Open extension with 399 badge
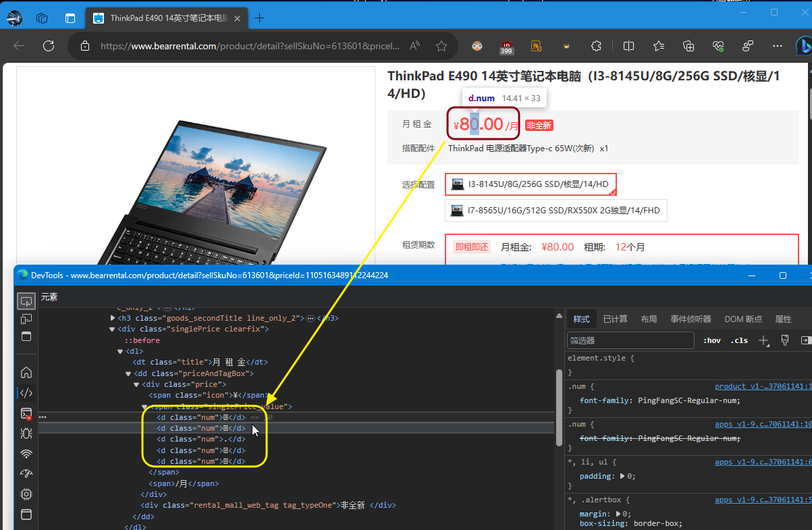The image size is (812, 530). point(507,46)
